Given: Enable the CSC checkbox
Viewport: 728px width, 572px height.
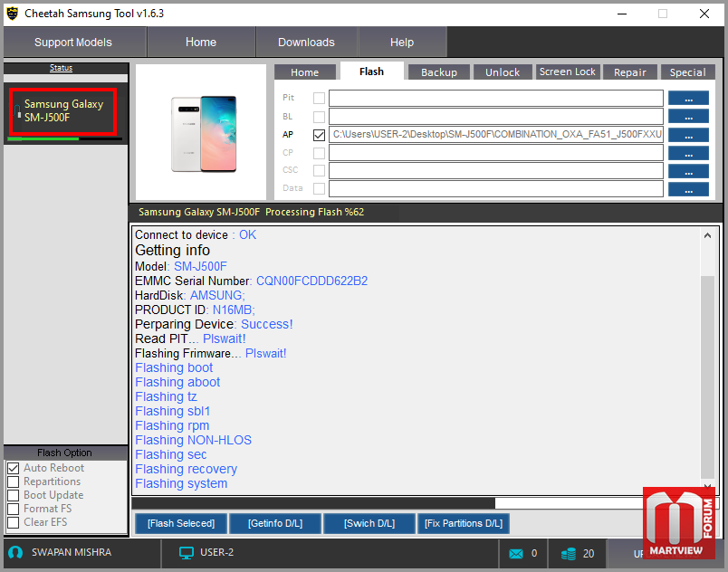Looking at the screenshot, I should coord(319,171).
